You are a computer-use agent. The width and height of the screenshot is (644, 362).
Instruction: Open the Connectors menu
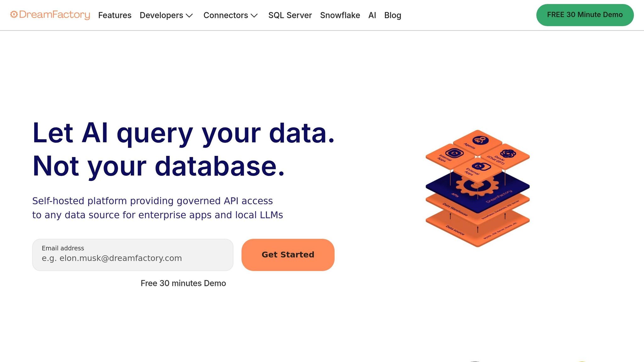[x=225, y=15]
